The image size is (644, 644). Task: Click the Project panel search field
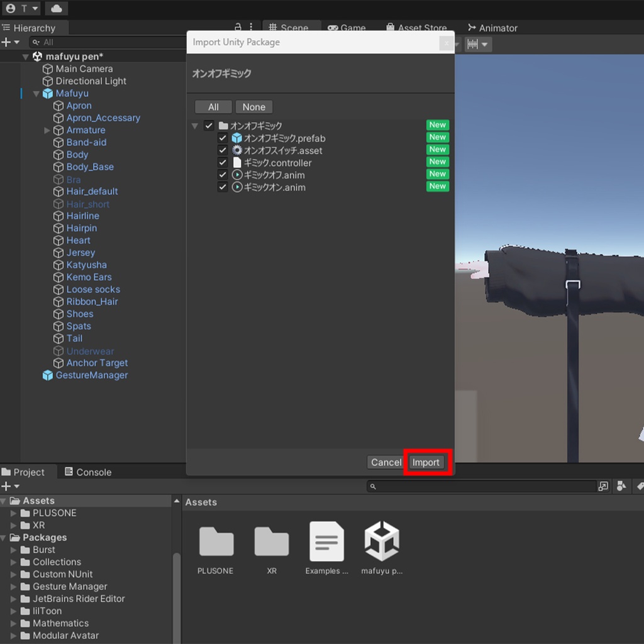[x=481, y=486]
